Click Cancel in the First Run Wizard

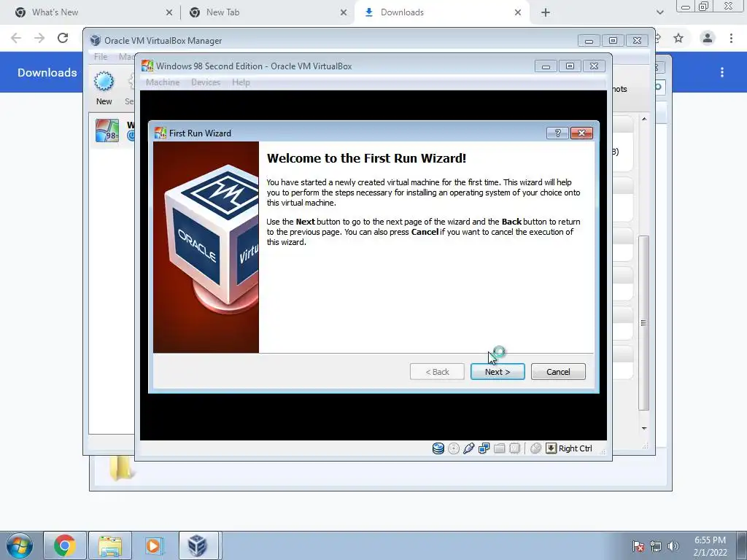(x=558, y=372)
